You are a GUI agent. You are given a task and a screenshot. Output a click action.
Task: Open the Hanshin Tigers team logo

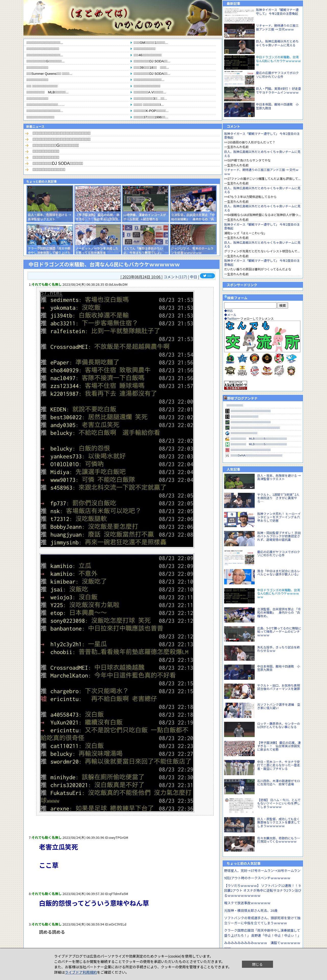pyautogui.click(x=255, y=358)
